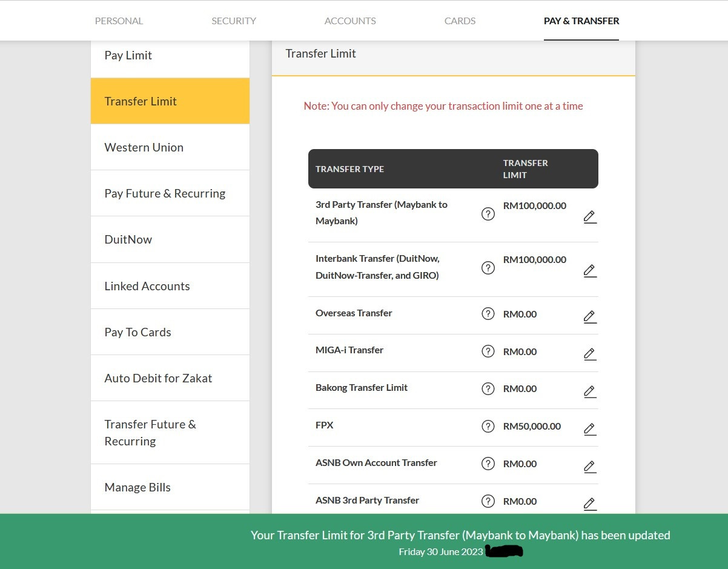Edit ASNB 3rd Party Transfer limit pencil
The width and height of the screenshot is (728, 569).
click(590, 504)
